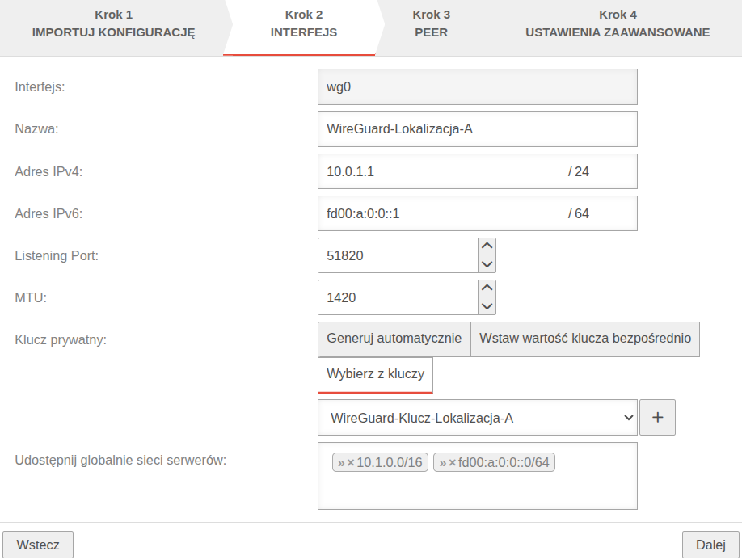742x560 pixels.
Task: Decrease the Listening Port value
Action: pos(487,264)
